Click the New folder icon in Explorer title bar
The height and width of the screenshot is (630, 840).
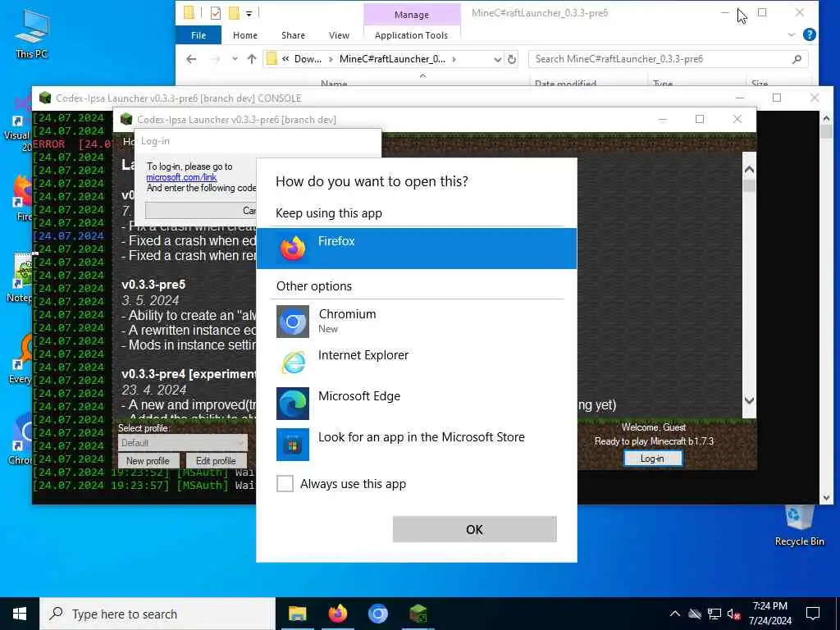coord(234,13)
